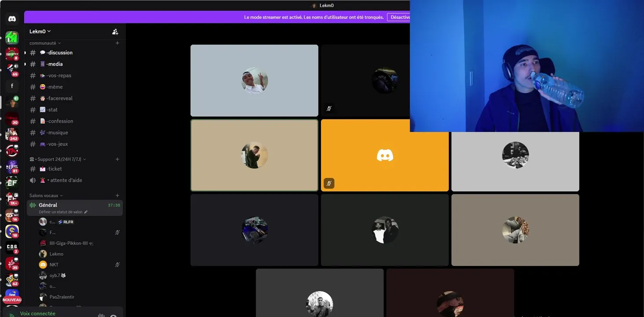Screen dimensions: 644x317
Task: Open the -facereveal channel
Action: pos(75,98)
